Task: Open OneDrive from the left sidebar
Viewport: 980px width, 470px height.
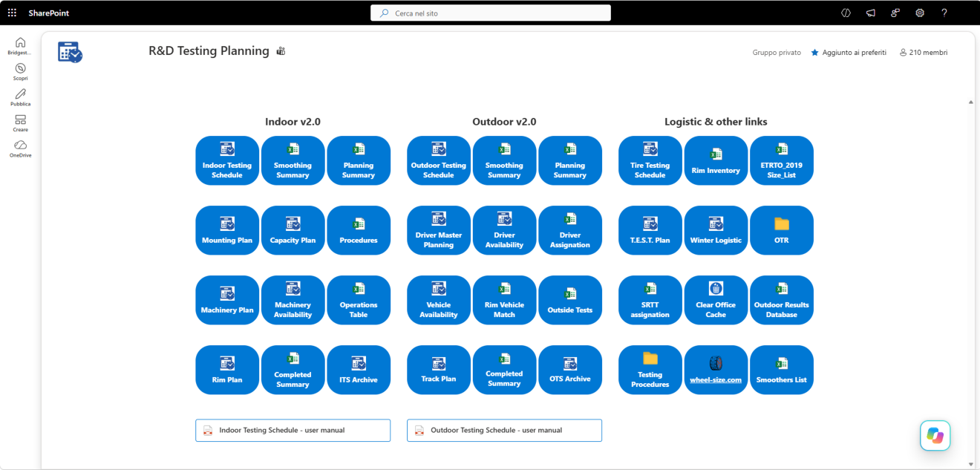Action: click(x=20, y=149)
